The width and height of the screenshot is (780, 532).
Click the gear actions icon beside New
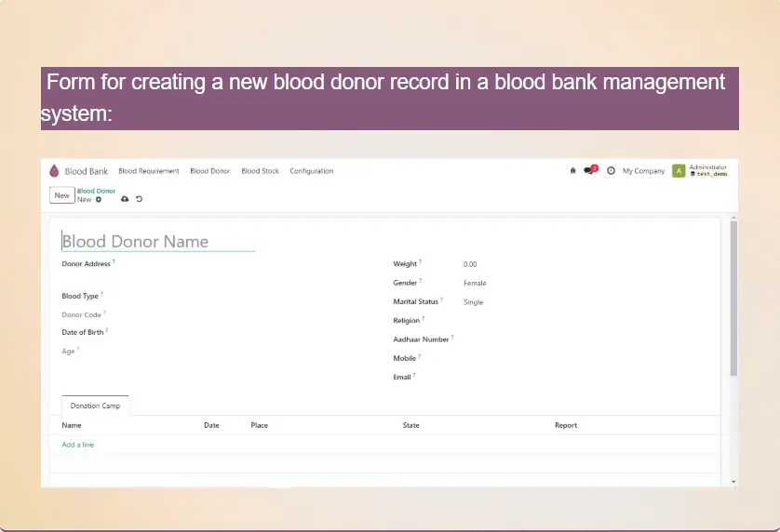coord(99,199)
